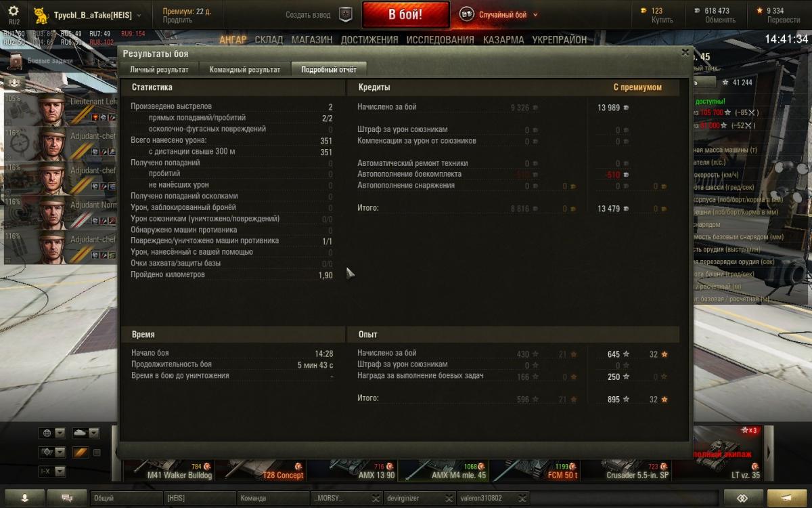Close the battle results window
The height and width of the screenshot is (508, 812).
(685, 52)
